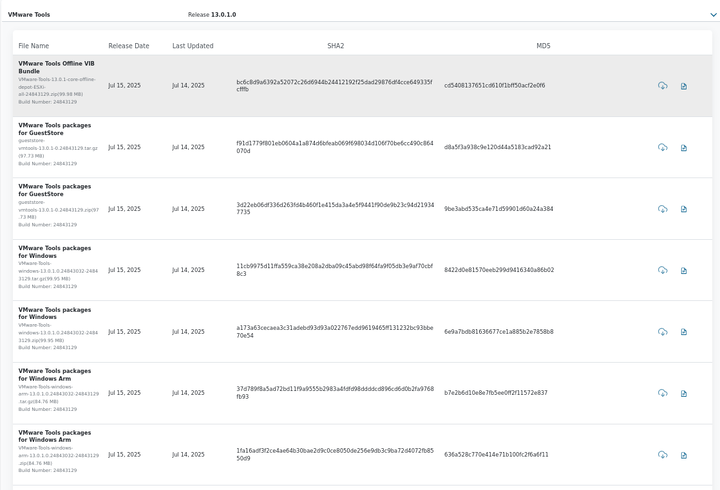
Task: Open document icon for GuestStore tar.gz row
Action: click(x=684, y=148)
